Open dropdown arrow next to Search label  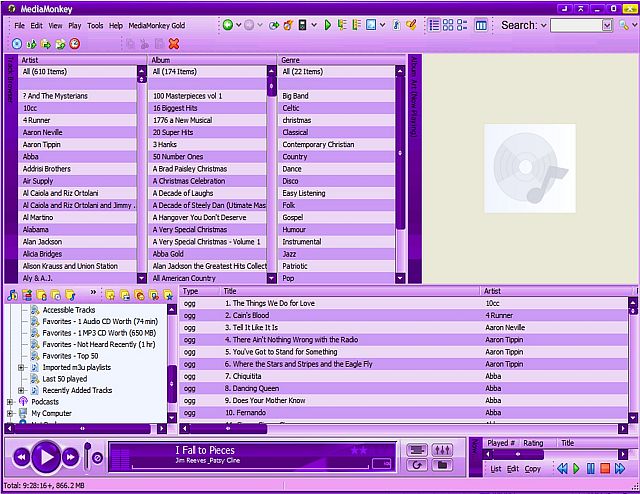[544, 25]
